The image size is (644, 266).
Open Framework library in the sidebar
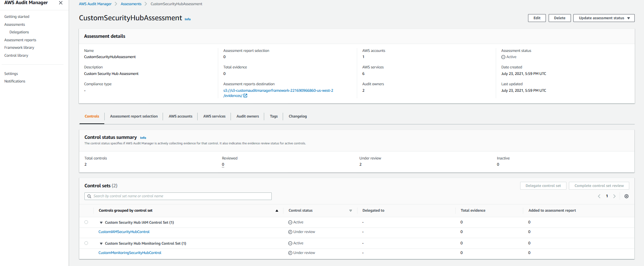tap(19, 48)
